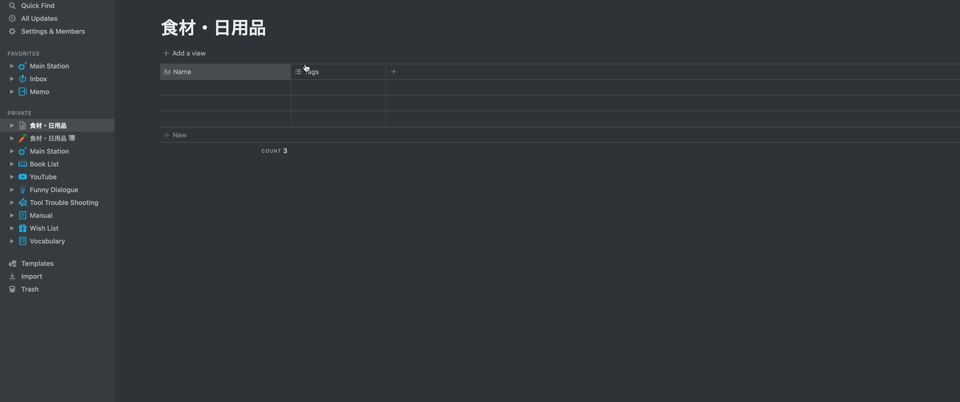Click the YouTube page icon in sidebar
Screen dimensions: 960x402
click(x=23, y=177)
